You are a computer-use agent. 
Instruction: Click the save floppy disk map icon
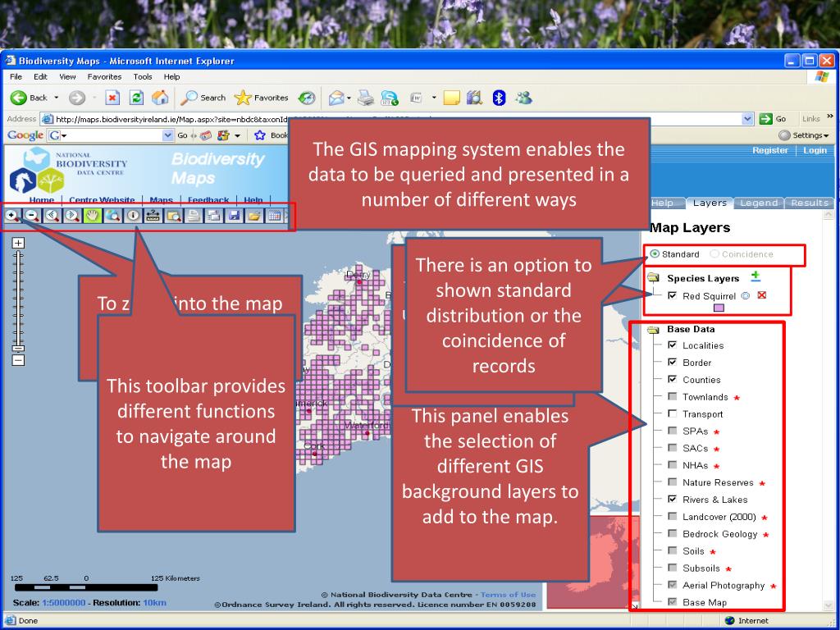[x=234, y=216]
